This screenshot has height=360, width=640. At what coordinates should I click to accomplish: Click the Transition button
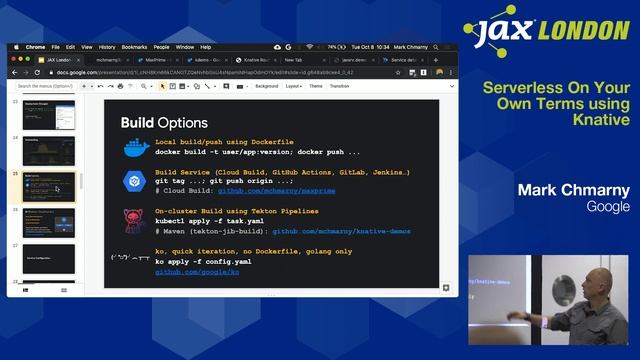(x=339, y=86)
